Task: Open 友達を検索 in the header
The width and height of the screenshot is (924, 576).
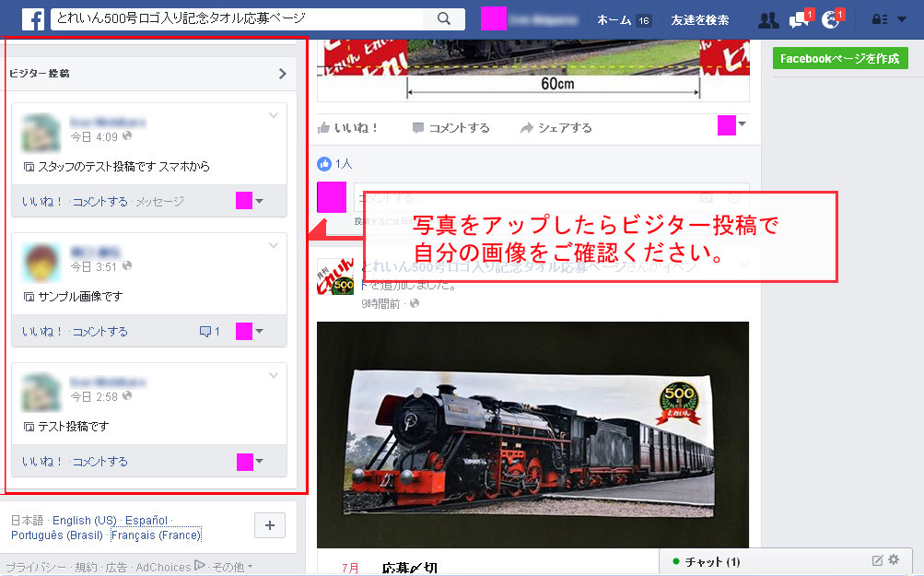Action: (x=699, y=20)
